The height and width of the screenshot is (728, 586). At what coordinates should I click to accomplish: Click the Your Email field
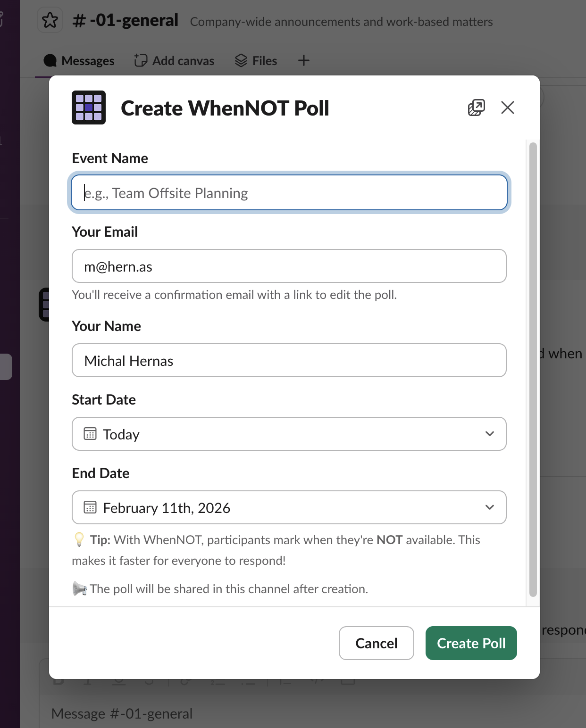pos(289,266)
